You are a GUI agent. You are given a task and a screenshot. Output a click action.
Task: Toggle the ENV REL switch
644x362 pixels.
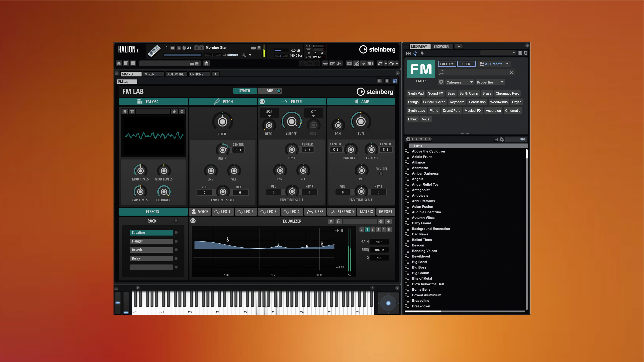click(x=381, y=173)
